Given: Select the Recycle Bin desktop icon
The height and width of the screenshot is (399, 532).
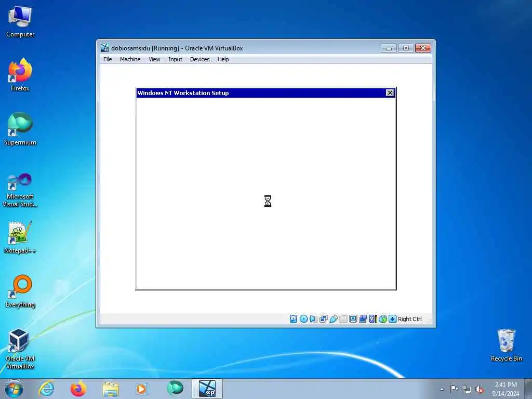Looking at the screenshot, I should 506,345.
